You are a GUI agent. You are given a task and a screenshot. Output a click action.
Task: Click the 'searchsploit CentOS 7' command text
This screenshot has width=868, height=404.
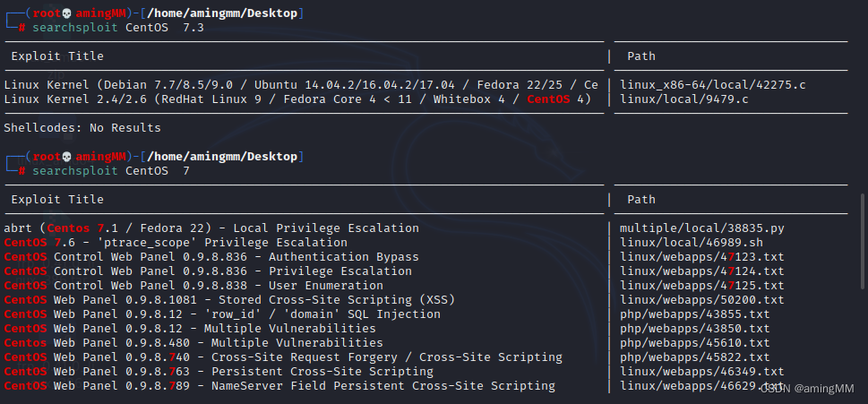pyautogui.click(x=111, y=170)
